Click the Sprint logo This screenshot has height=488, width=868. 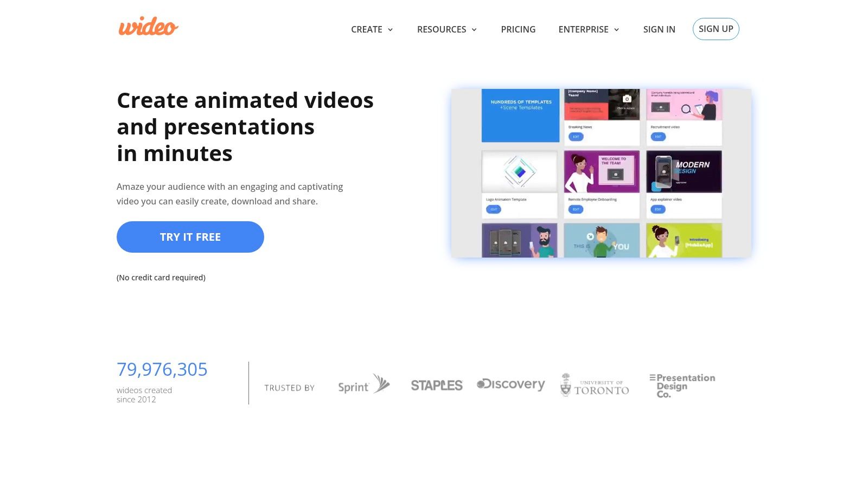362,385
